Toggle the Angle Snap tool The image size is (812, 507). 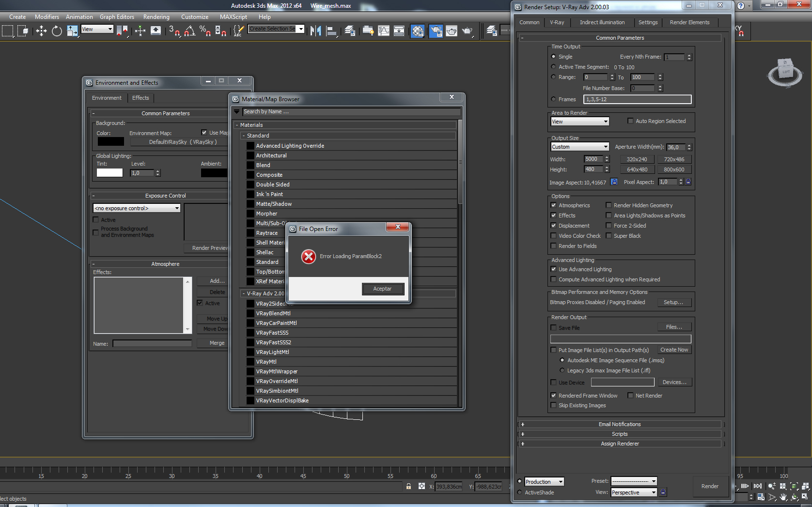tap(189, 31)
